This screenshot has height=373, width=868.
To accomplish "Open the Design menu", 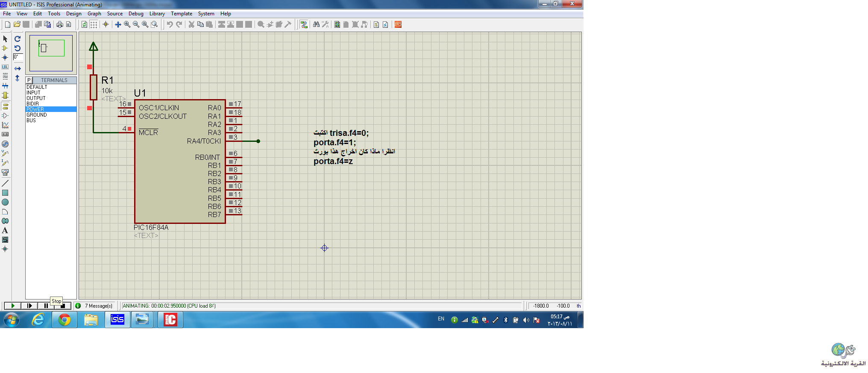I will [73, 14].
